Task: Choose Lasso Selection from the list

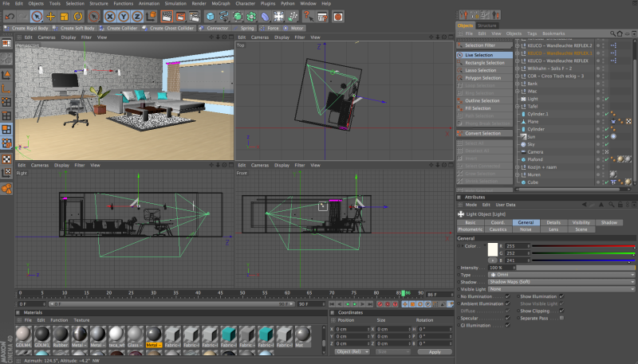Action: pyautogui.click(x=480, y=70)
